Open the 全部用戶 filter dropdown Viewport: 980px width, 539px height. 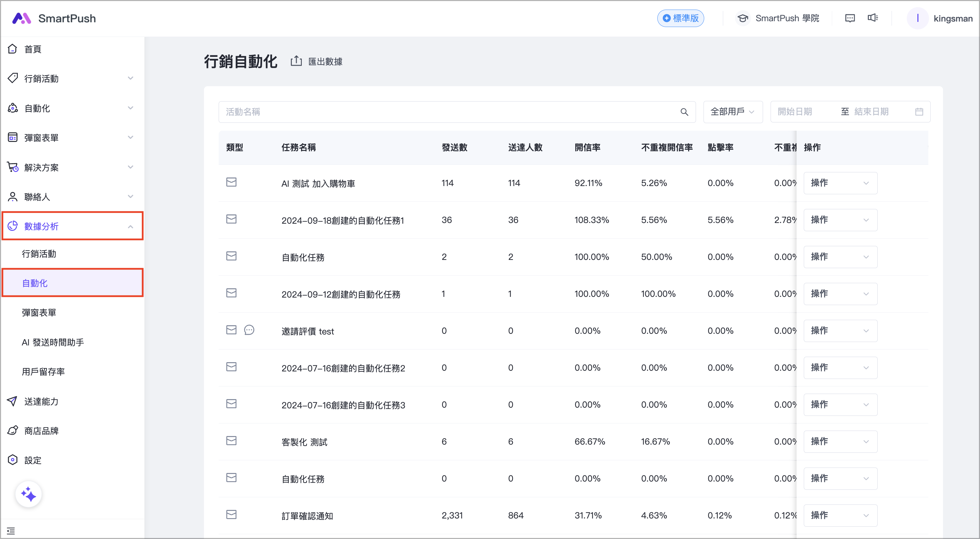732,112
